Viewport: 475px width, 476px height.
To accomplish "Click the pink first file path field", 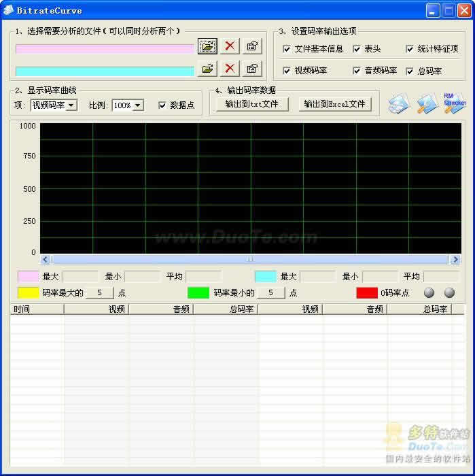I will [x=105, y=49].
